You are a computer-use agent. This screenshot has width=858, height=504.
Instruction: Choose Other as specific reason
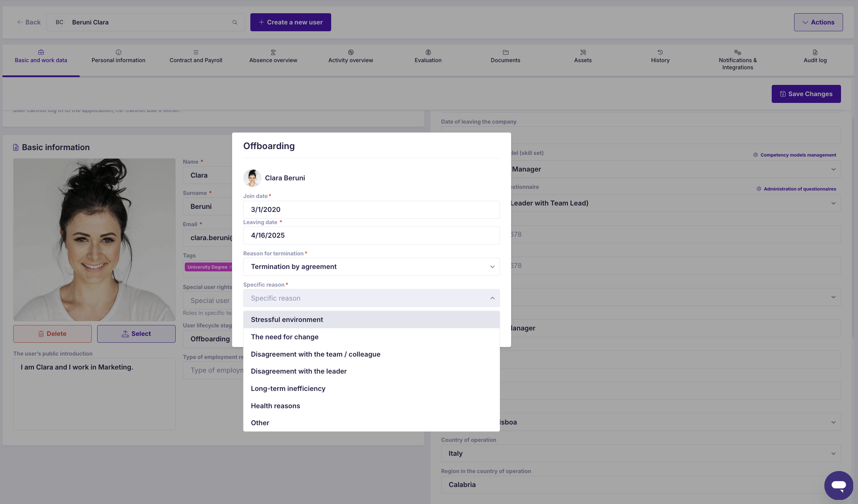[x=371, y=423]
